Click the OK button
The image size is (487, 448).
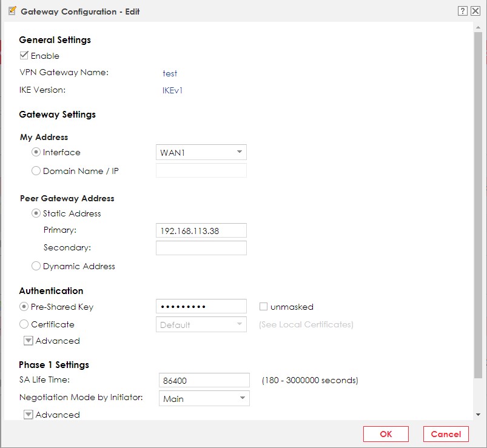pos(386,434)
